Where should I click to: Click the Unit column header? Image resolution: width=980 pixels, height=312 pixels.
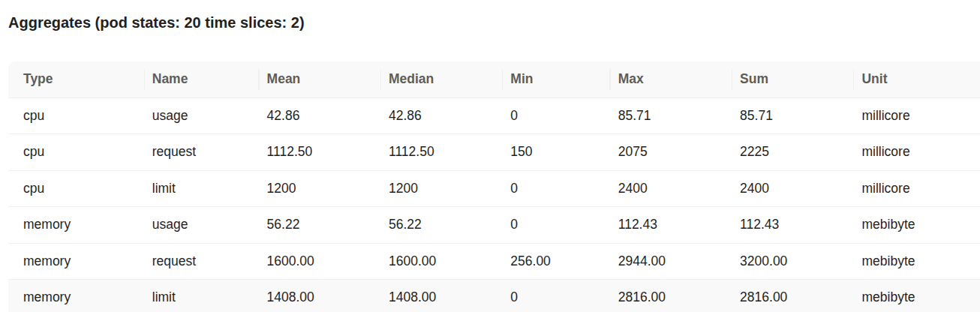click(875, 79)
